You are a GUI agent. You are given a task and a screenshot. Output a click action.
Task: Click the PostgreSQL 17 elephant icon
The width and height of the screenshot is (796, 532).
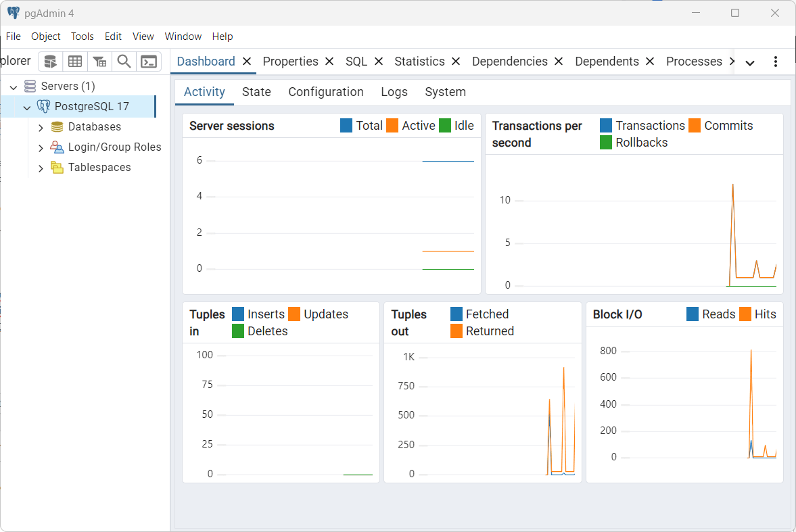[x=44, y=106]
